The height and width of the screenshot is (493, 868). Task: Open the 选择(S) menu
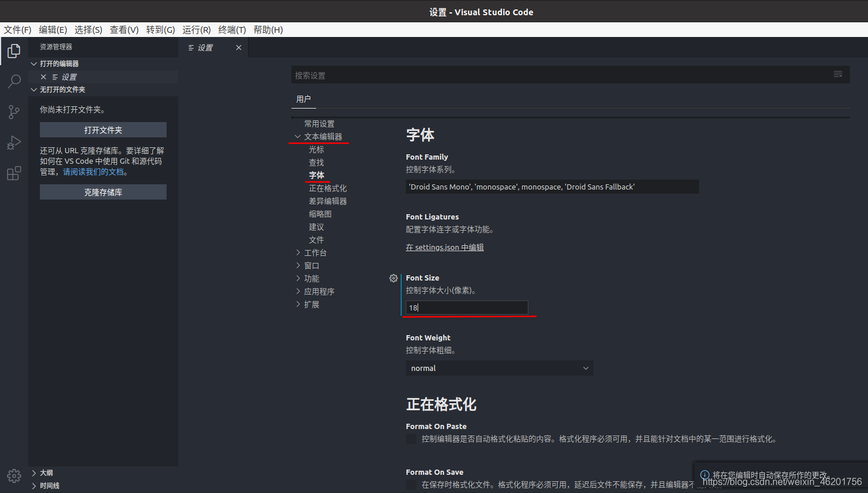(x=89, y=29)
